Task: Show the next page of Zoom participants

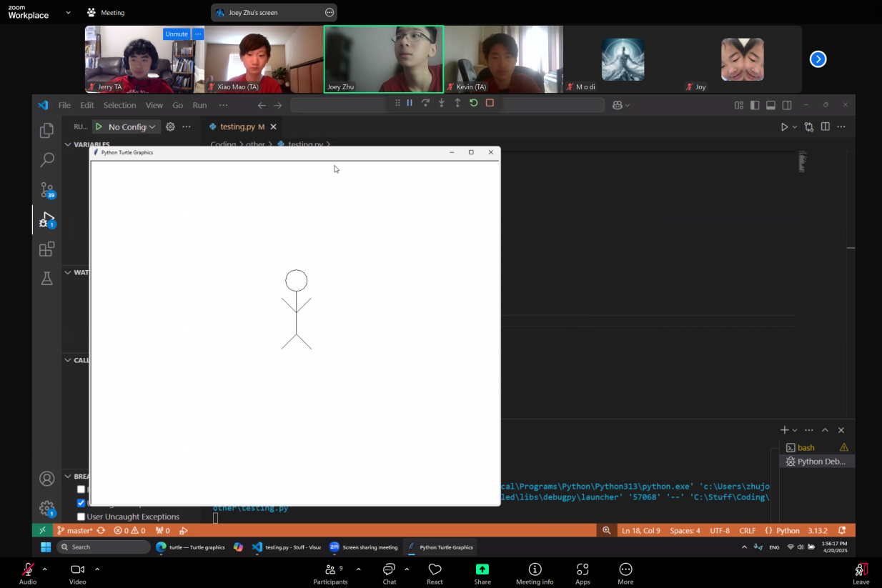Action: [x=818, y=59]
